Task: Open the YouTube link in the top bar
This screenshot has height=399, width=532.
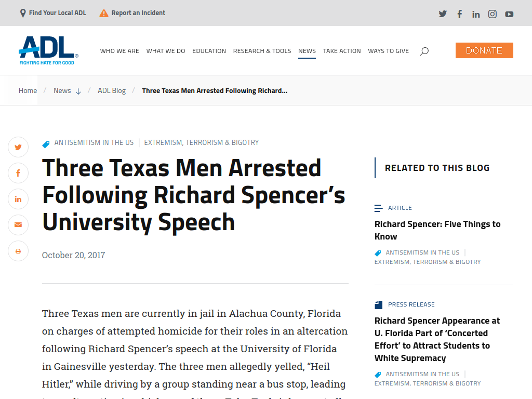Action: click(x=509, y=14)
